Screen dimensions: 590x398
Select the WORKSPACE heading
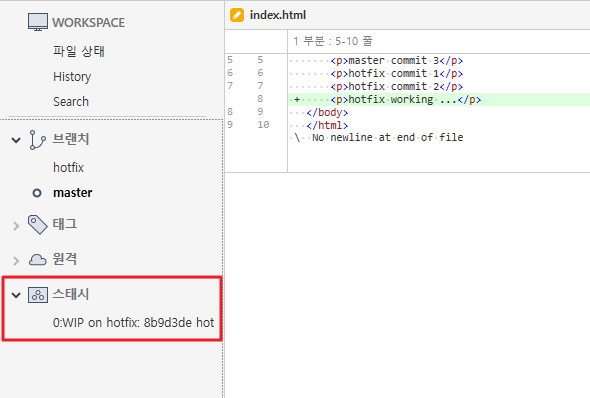[88, 23]
